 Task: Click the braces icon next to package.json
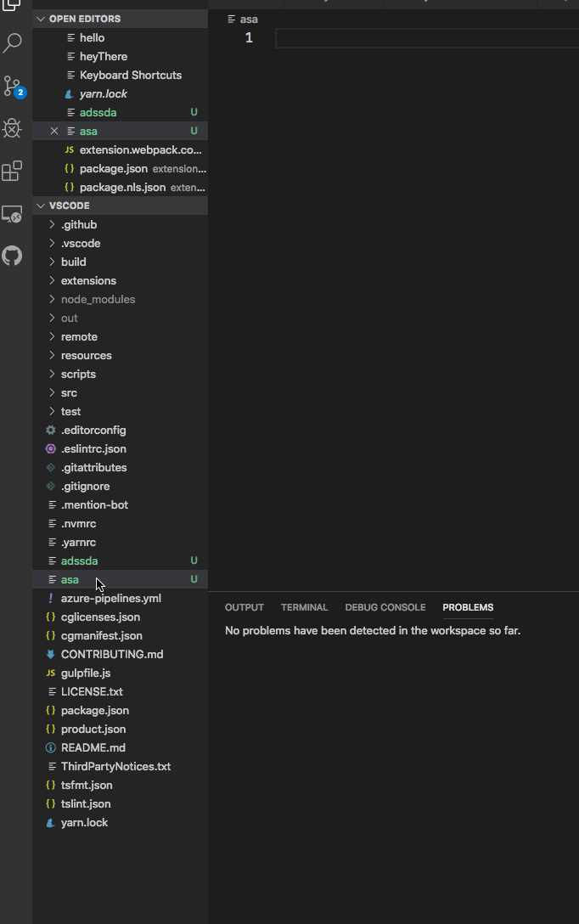50,710
